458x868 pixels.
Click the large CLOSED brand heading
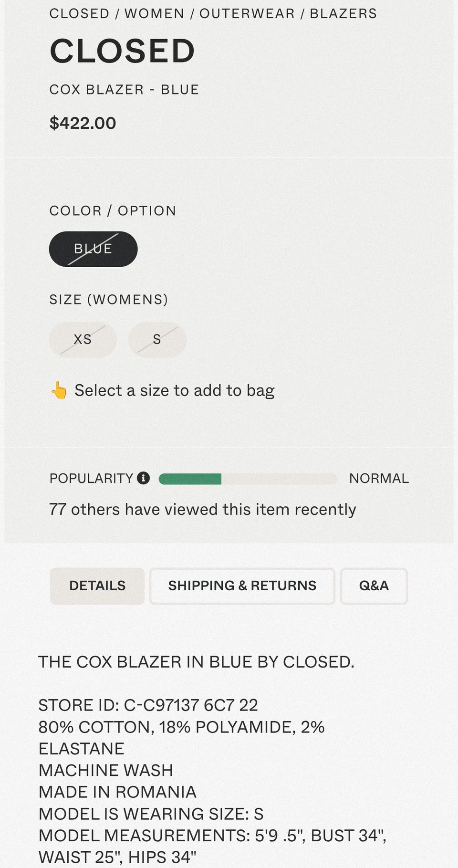122,51
